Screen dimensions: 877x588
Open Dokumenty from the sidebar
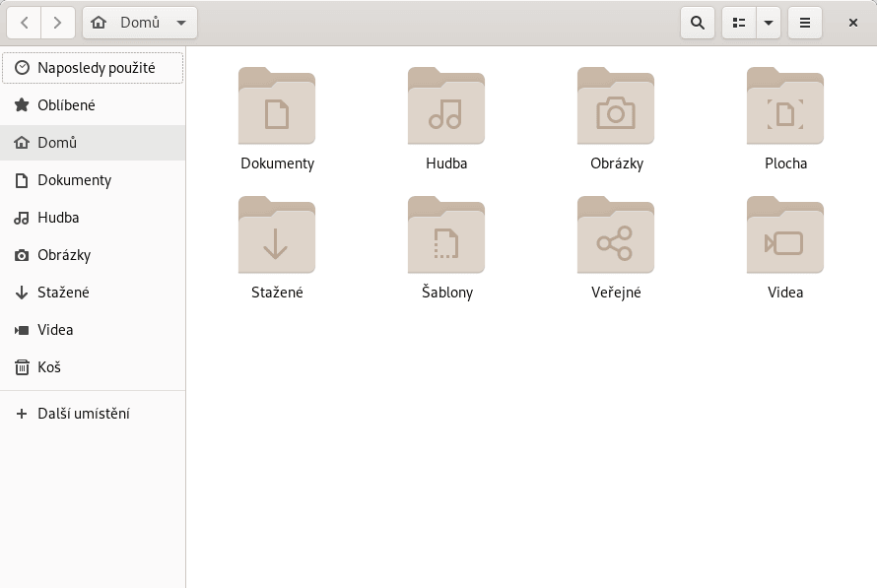[93, 180]
